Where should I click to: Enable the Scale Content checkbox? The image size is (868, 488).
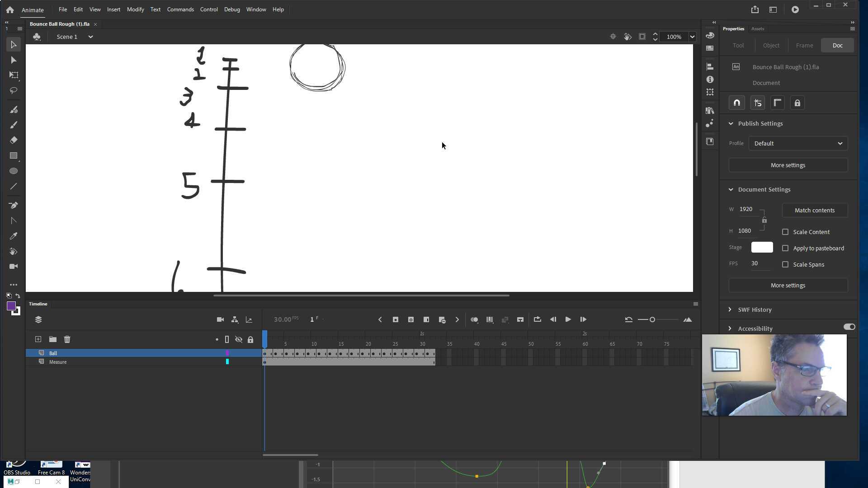coord(785,232)
